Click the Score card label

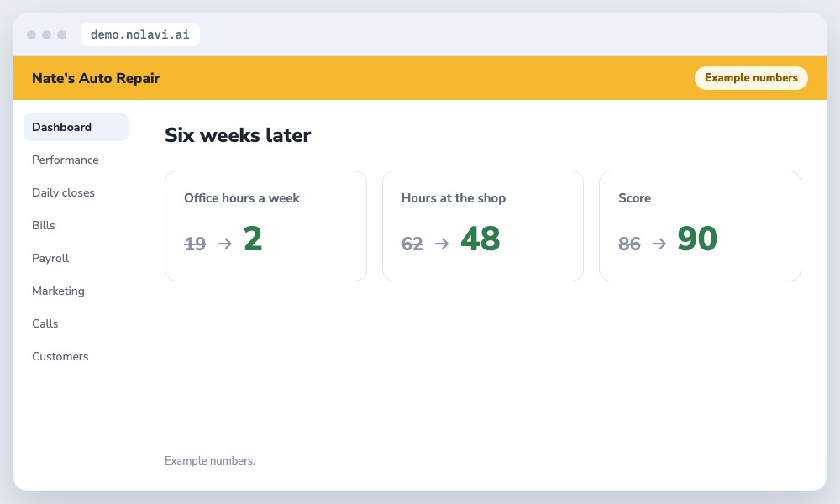click(635, 198)
